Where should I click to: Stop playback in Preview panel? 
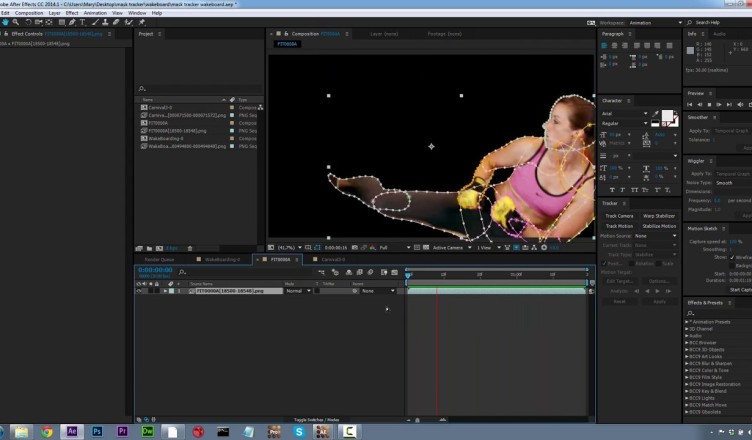[709, 105]
